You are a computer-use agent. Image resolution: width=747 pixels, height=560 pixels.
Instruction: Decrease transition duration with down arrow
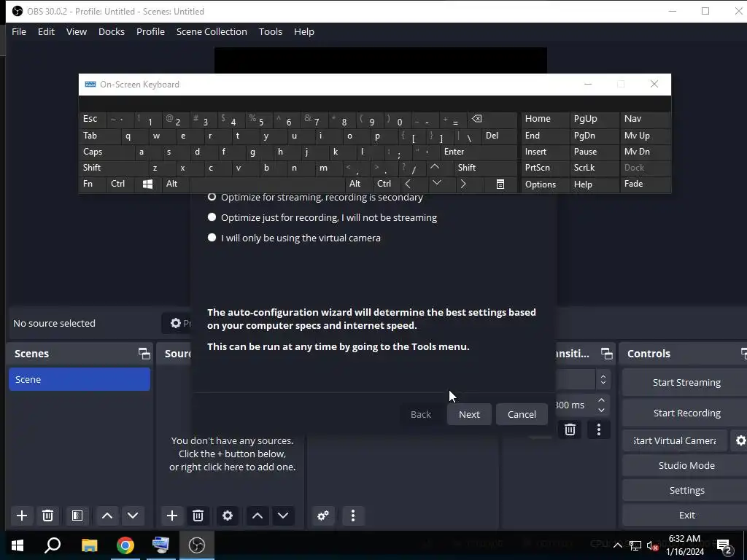pos(601,410)
